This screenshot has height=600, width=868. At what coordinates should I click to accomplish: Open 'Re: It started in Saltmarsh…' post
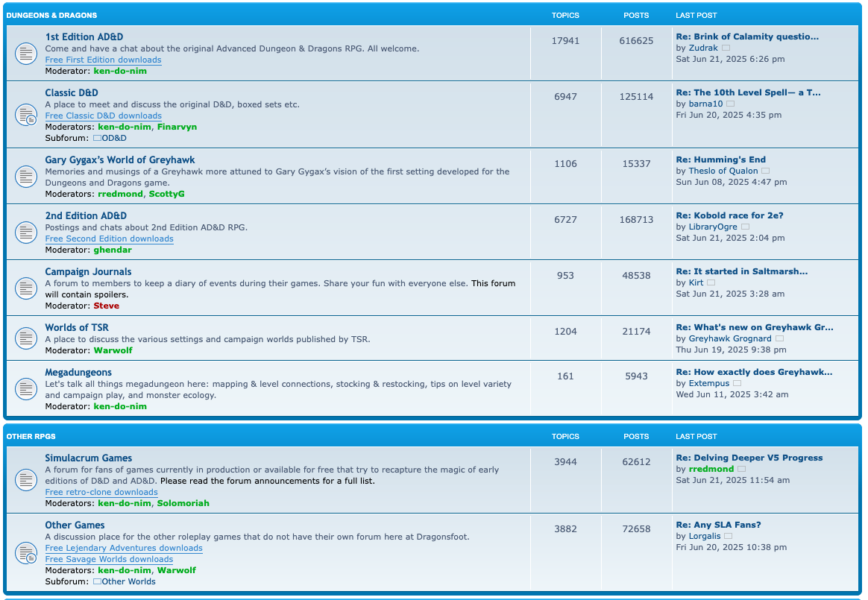(742, 271)
